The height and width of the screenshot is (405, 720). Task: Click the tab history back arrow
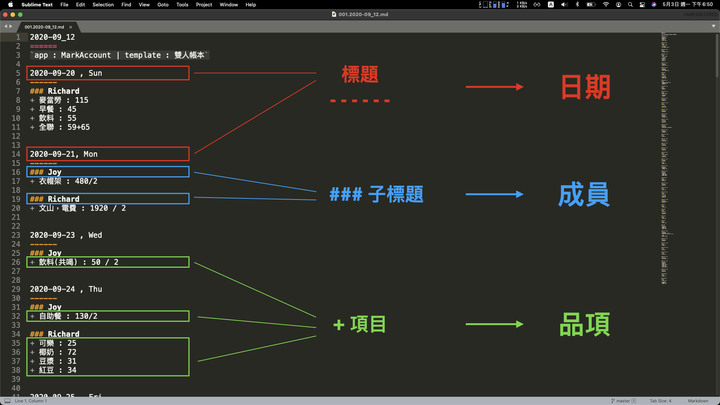(6, 27)
